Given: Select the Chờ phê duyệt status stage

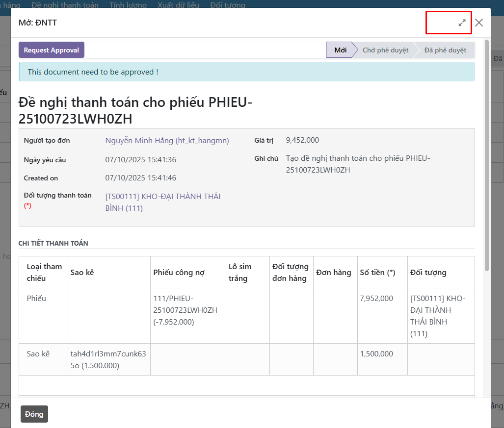Looking at the screenshot, I should 385,50.
